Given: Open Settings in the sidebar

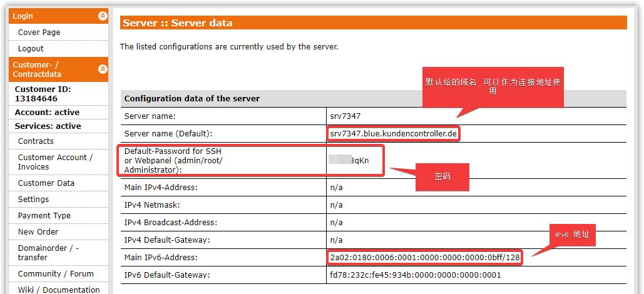Looking at the screenshot, I should [x=33, y=200].
